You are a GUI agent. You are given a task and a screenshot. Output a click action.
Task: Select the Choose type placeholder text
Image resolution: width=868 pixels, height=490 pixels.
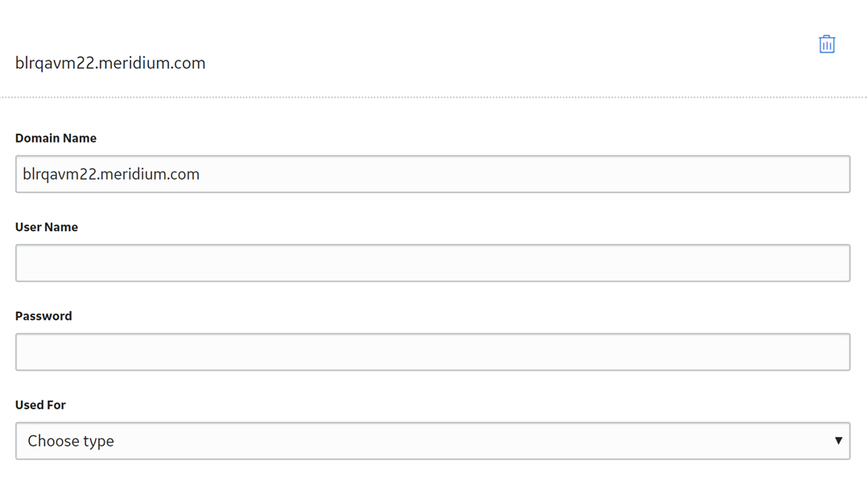71,441
